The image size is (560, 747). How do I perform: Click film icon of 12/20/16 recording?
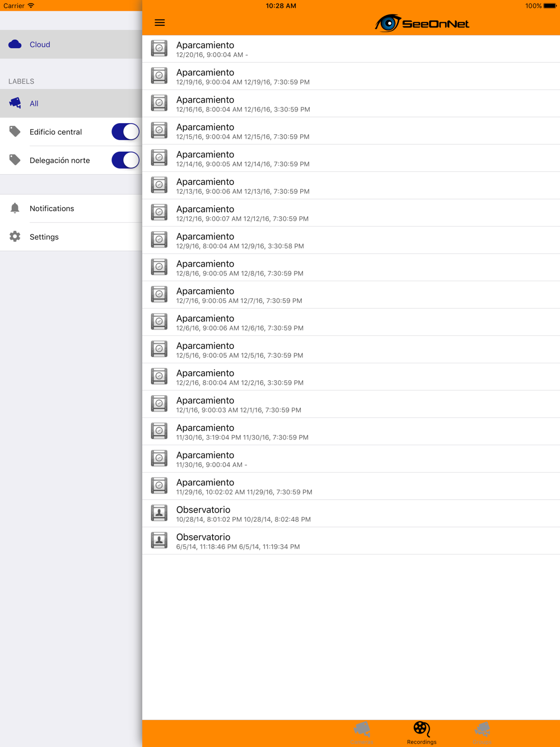159,49
